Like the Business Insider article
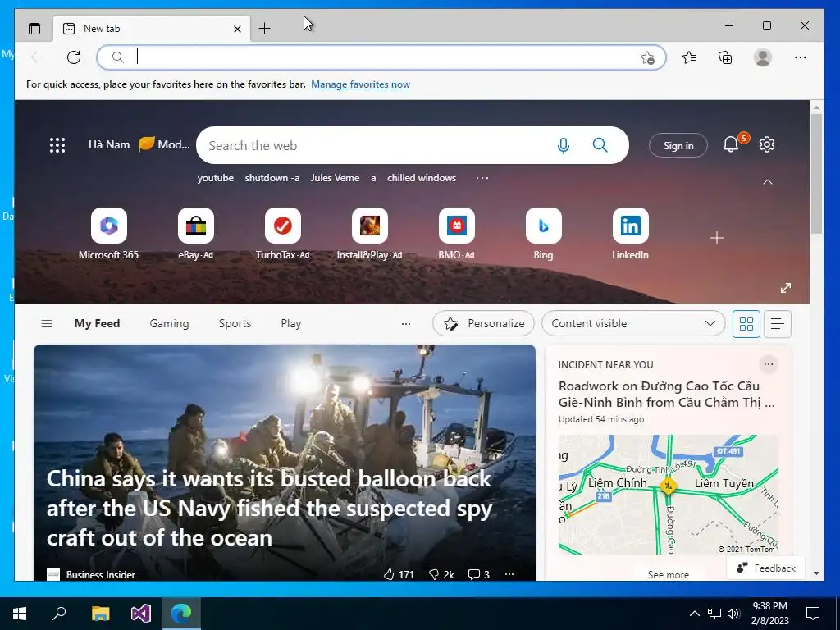 tap(399, 574)
